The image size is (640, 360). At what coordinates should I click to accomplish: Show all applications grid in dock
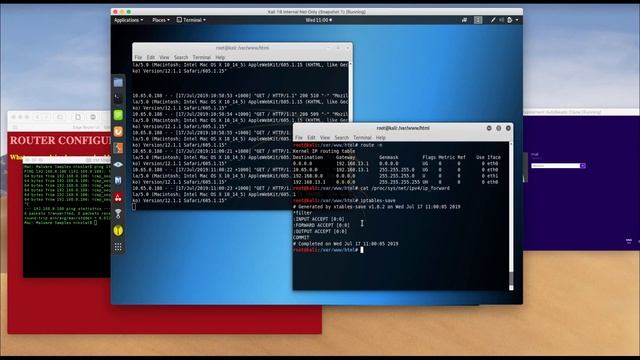118,247
